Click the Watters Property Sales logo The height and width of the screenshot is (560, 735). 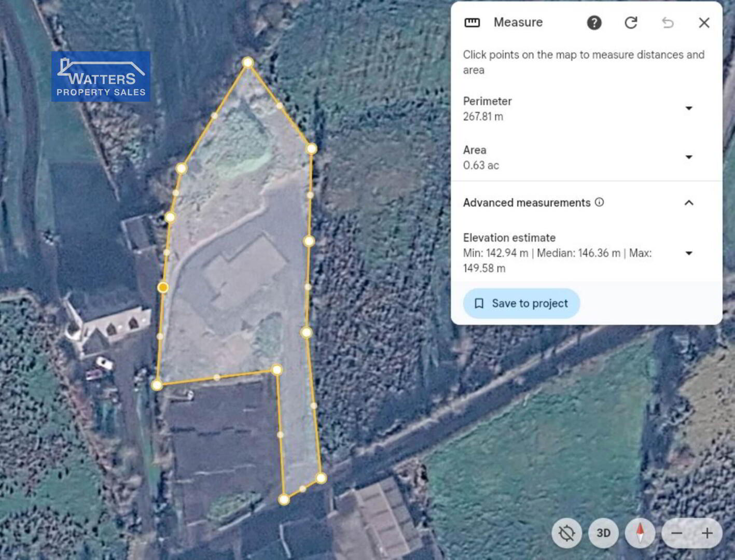point(101,76)
